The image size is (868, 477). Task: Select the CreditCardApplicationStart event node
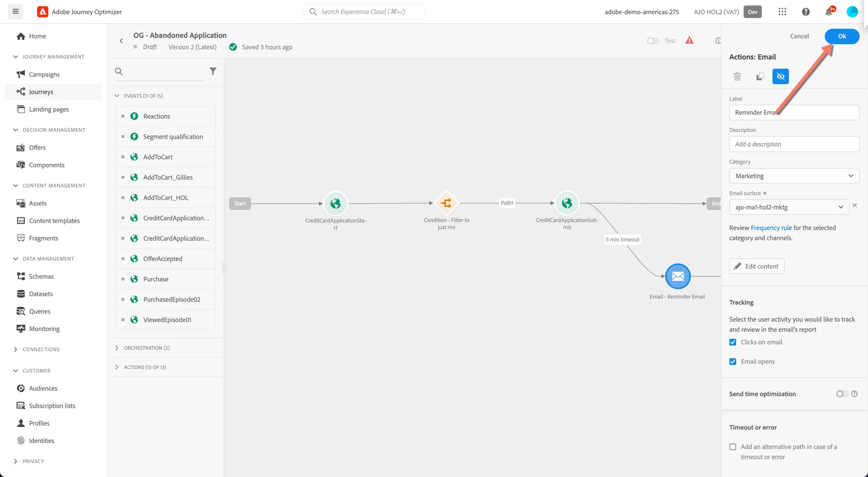[335, 203]
